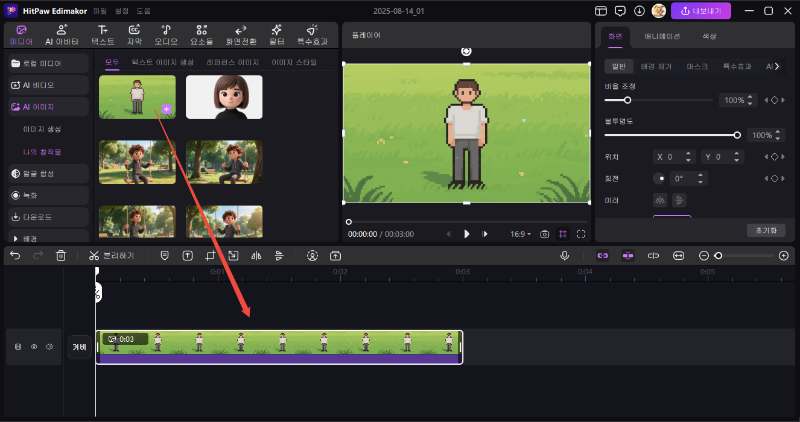This screenshot has height=422, width=800.
Task: Open the Elements (요소들) tab
Action: pyautogui.click(x=202, y=35)
